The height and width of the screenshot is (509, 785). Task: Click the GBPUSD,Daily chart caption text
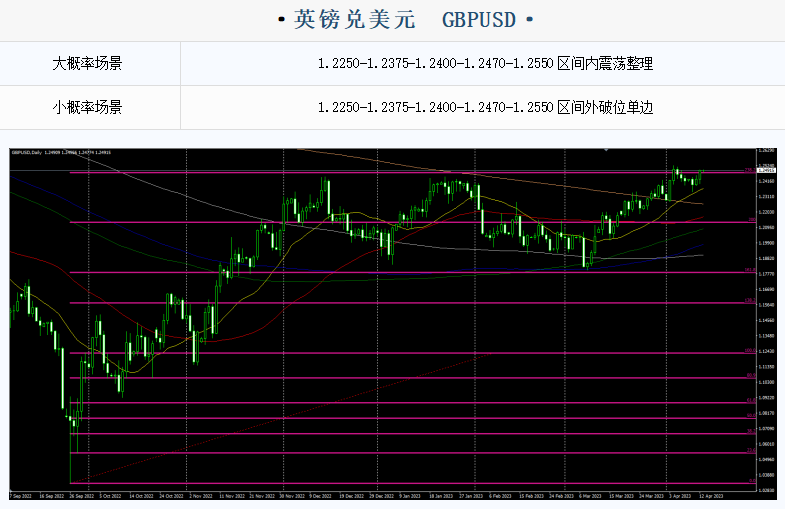click(x=61, y=152)
